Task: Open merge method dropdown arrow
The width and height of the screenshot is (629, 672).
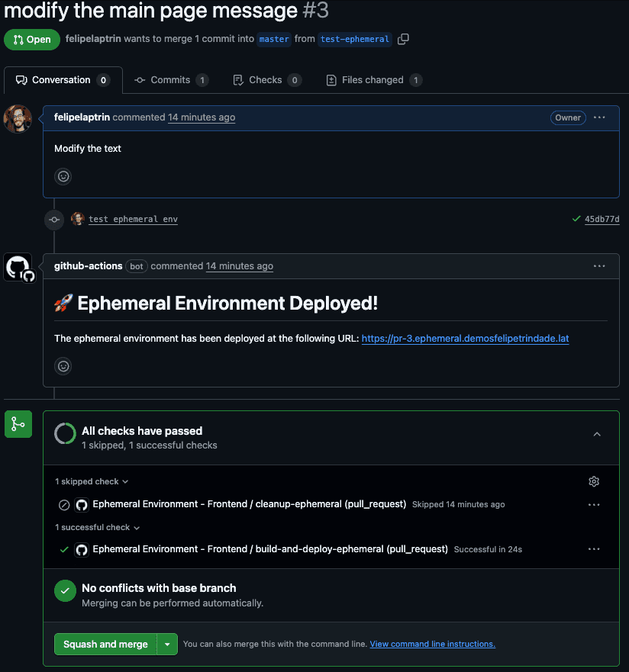Action: [x=167, y=644]
